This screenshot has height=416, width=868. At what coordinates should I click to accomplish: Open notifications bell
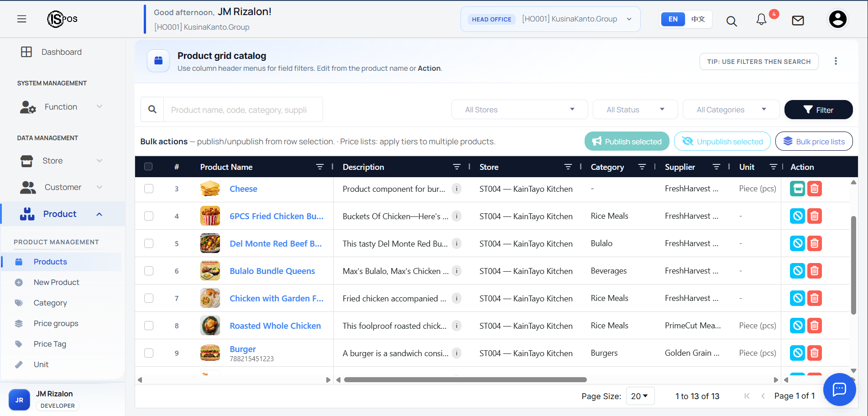(761, 19)
